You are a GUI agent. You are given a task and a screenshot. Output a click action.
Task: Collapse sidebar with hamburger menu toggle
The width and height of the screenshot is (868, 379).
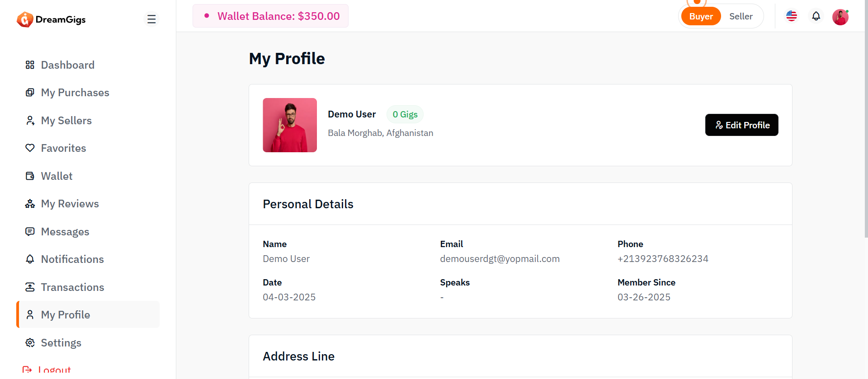click(x=151, y=19)
